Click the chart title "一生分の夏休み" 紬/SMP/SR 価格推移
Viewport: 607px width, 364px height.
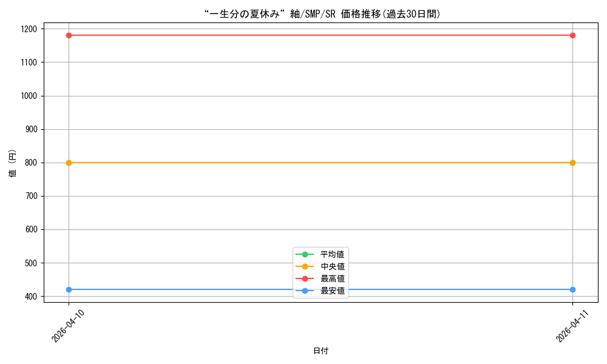click(x=322, y=14)
